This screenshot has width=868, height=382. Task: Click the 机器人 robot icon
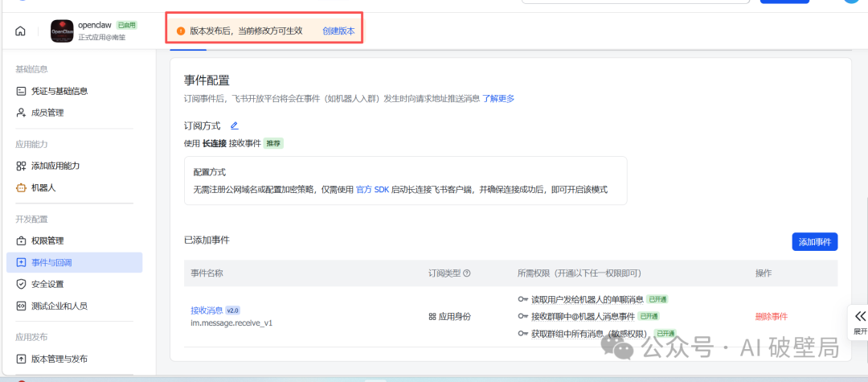click(21, 187)
